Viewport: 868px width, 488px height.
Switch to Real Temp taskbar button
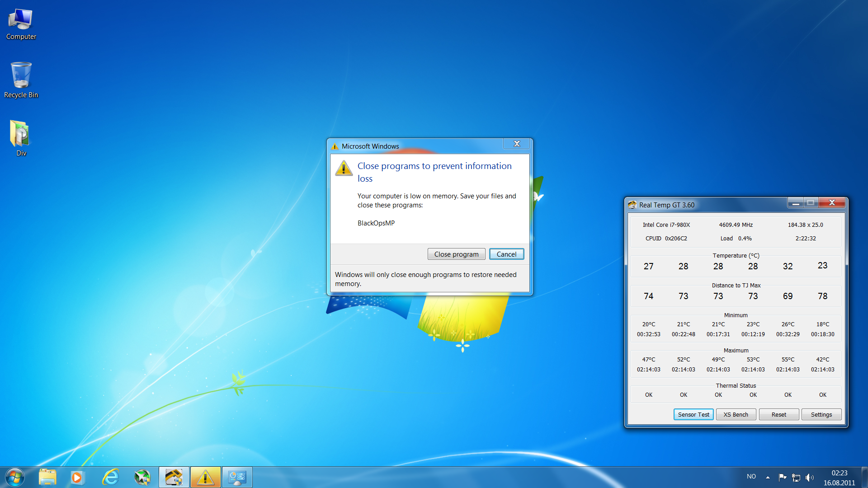click(x=174, y=477)
